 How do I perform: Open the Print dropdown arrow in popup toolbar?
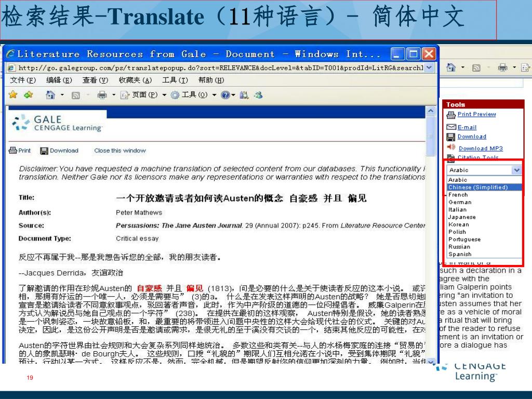click(x=114, y=95)
